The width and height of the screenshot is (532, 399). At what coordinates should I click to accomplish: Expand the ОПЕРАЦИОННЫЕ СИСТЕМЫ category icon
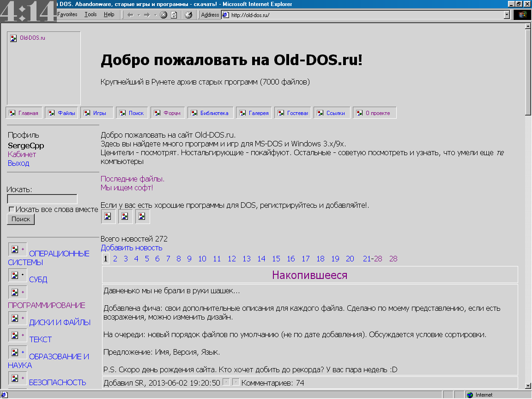click(18, 250)
